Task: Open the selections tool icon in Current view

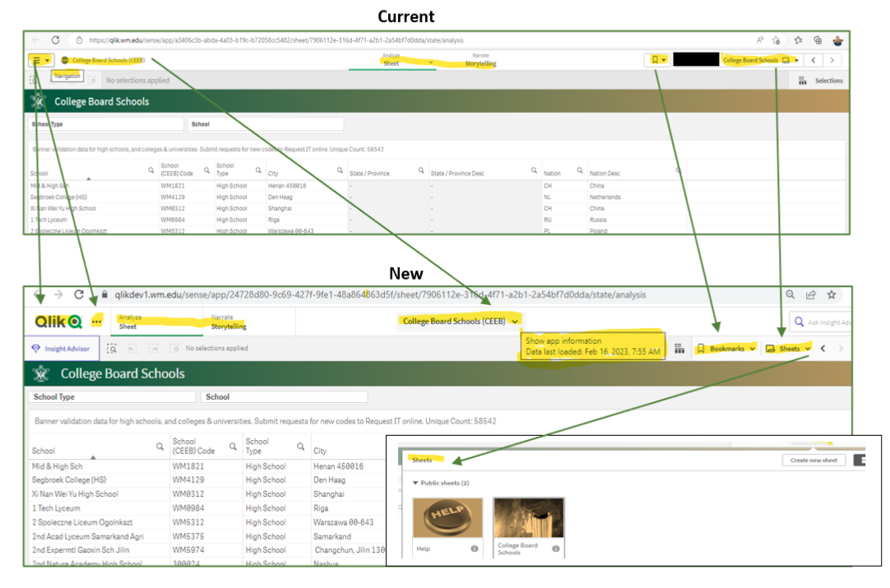Action: coord(803,81)
